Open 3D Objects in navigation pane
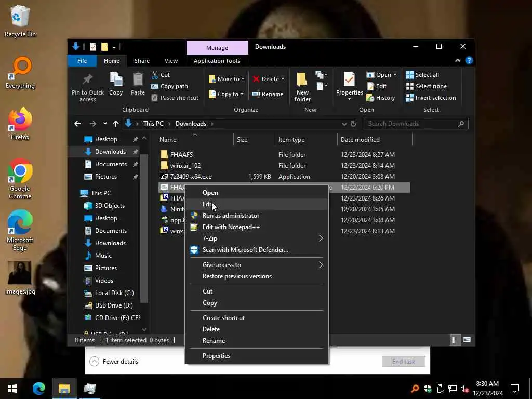The width and height of the screenshot is (532, 399). tap(110, 206)
